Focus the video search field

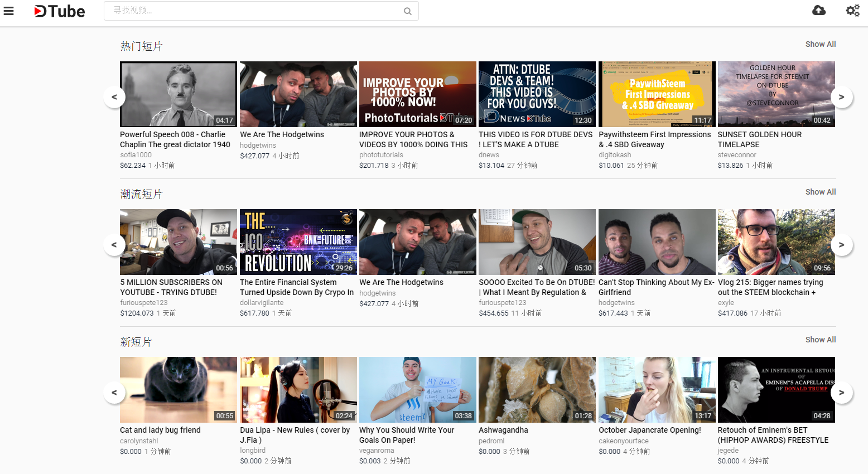pos(261,11)
